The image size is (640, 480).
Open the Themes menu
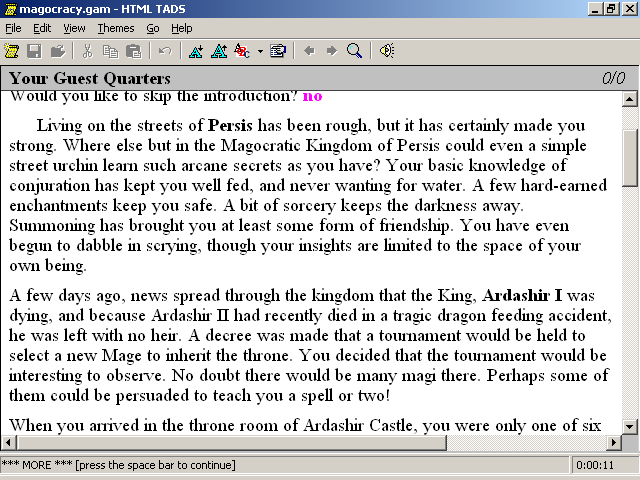116,28
